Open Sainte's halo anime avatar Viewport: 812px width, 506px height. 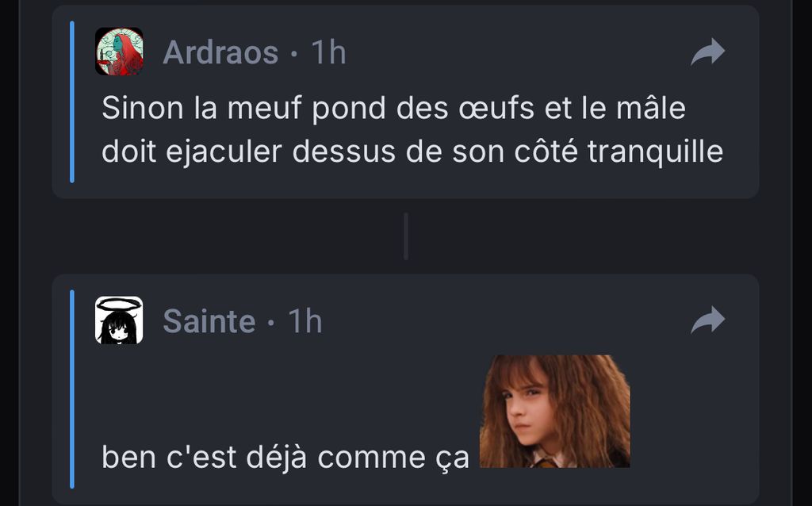[x=119, y=320]
